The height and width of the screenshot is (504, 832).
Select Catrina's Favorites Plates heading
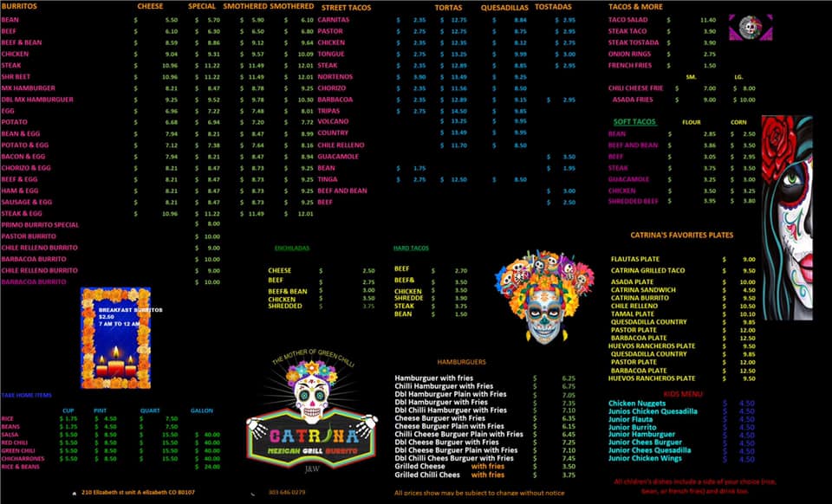(x=681, y=235)
